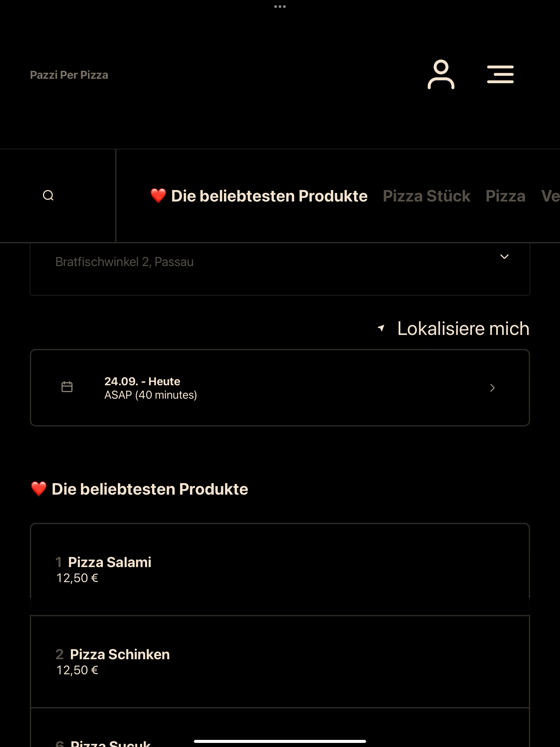
Task: Open the user account profile icon
Action: pos(441,74)
